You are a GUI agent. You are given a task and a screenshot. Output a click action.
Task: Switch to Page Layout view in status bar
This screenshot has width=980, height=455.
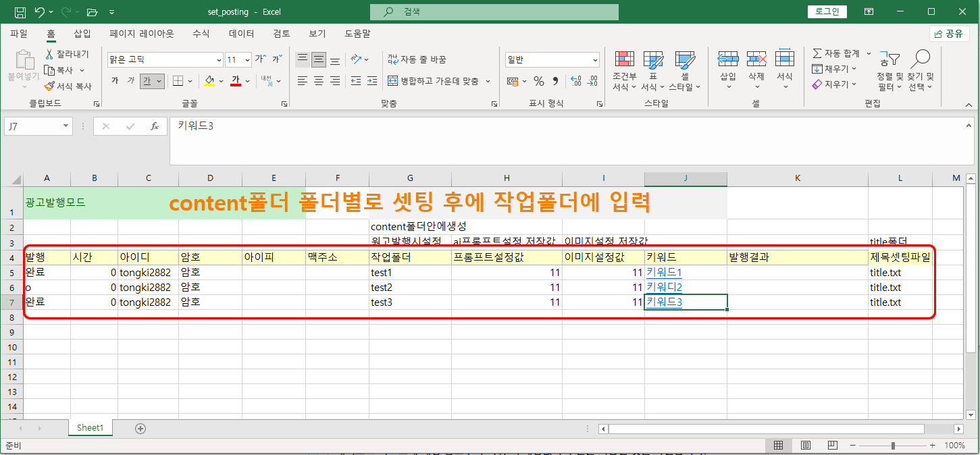(805, 446)
